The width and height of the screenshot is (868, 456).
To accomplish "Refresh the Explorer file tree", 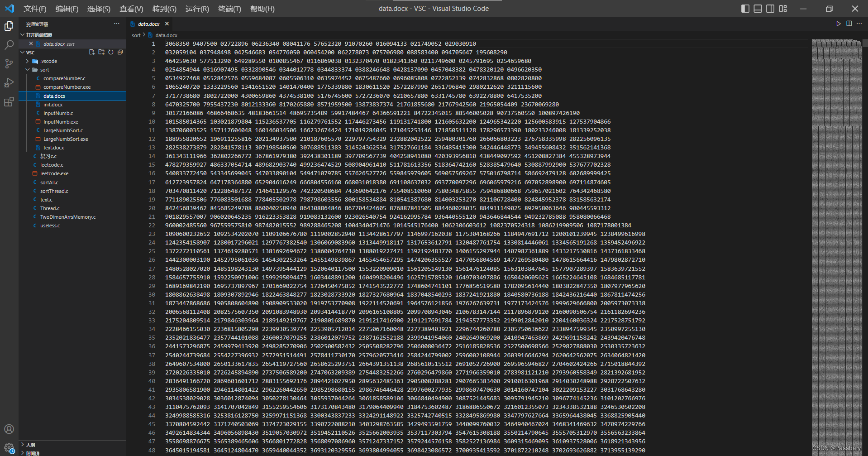I will pos(111,53).
